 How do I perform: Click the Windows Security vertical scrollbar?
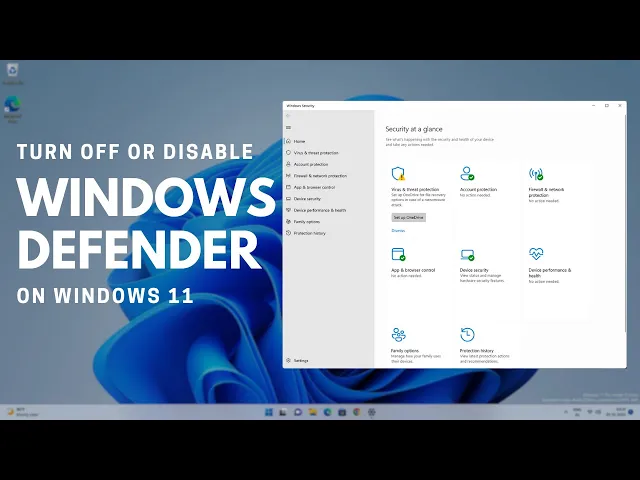(625, 222)
